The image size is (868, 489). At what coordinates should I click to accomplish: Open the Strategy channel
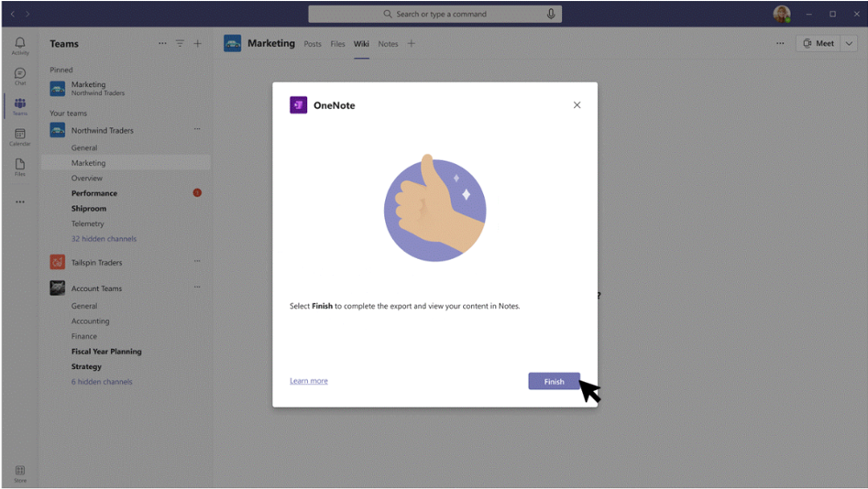point(86,366)
